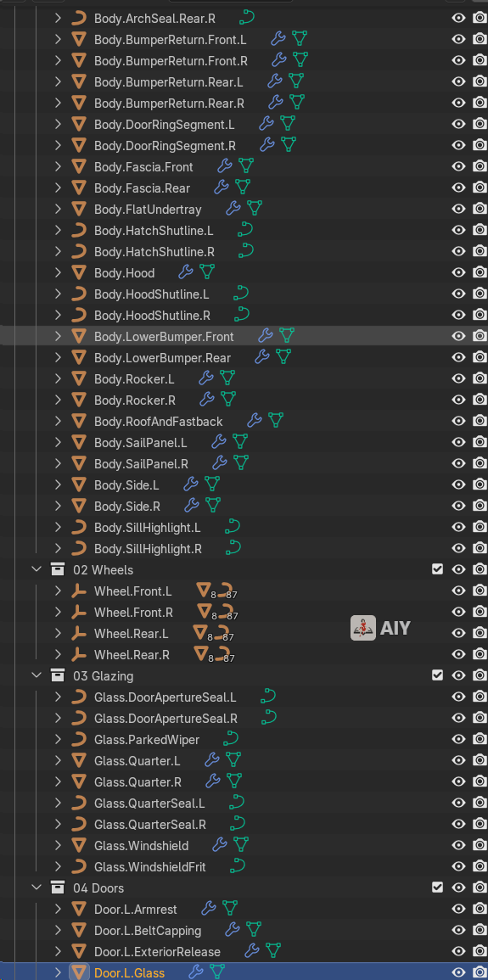Screen dimensions: 488x980
Task: Uncheck the 02 Wheels collection exclude checkbox
Action: [x=437, y=569]
